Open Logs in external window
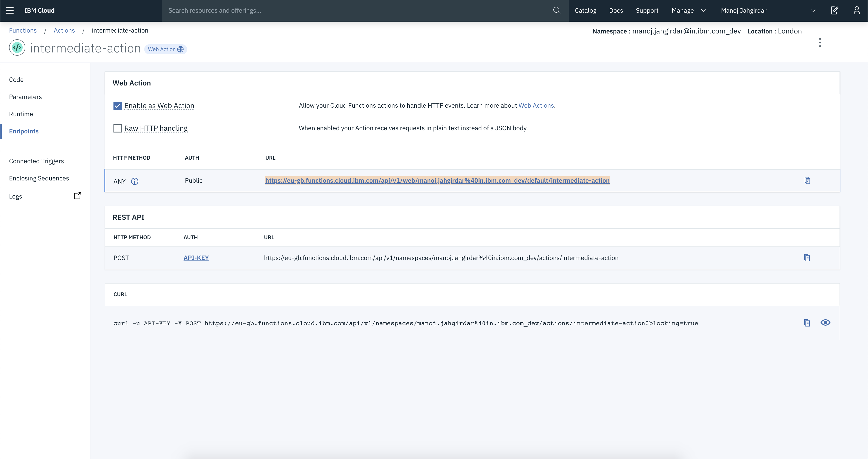The height and width of the screenshot is (459, 868). pyautogui.click(x=78, y=196)
